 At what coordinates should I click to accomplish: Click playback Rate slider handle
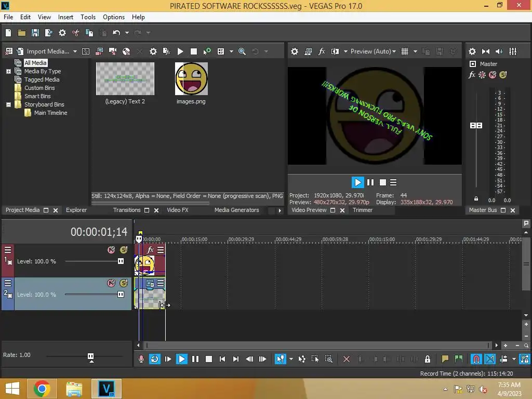click(x=90, y=356)
